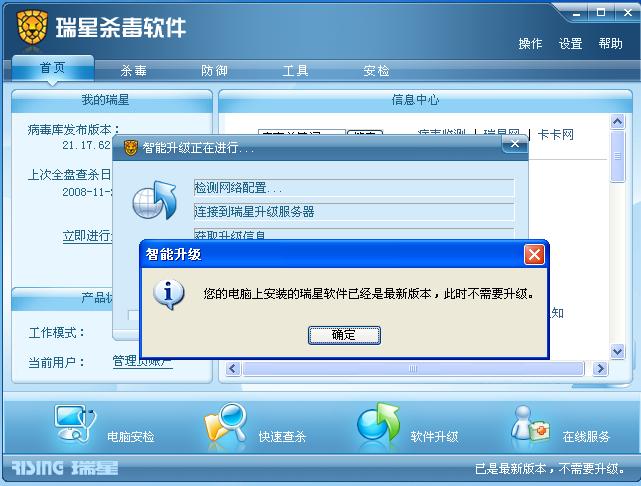The height and width of the screenshot is (486, 641).
Task: Close the 智能升级正在进行 progress dialog
Action: pyautogui.click(x=515, y=144)
